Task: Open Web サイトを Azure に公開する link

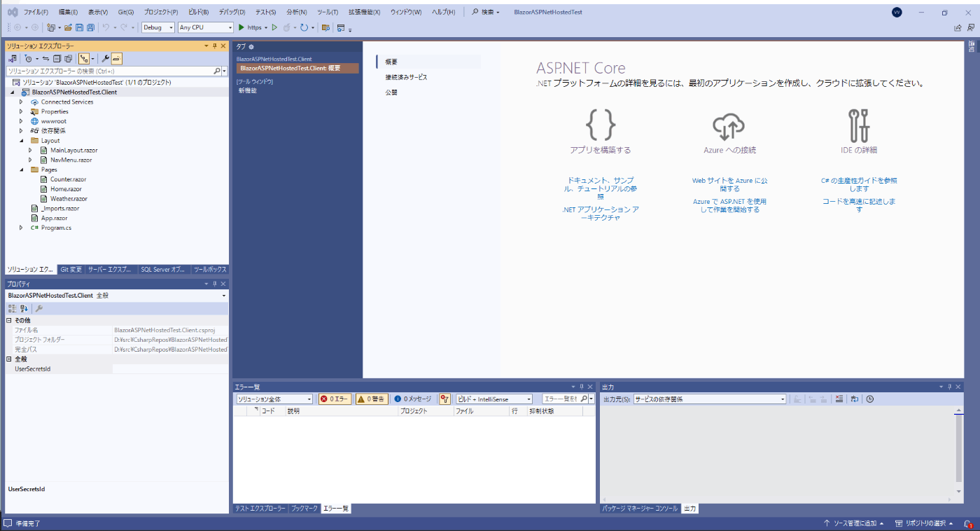Action: coord(729,184)
